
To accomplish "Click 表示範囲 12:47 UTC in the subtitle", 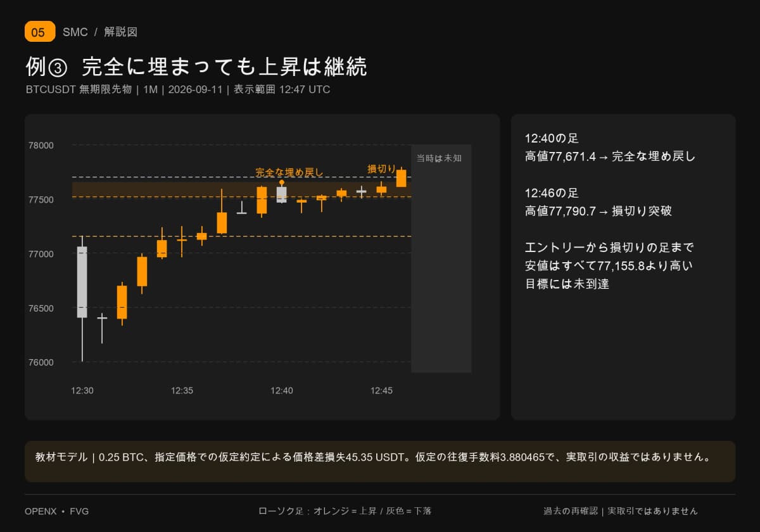I will point(282,89).
